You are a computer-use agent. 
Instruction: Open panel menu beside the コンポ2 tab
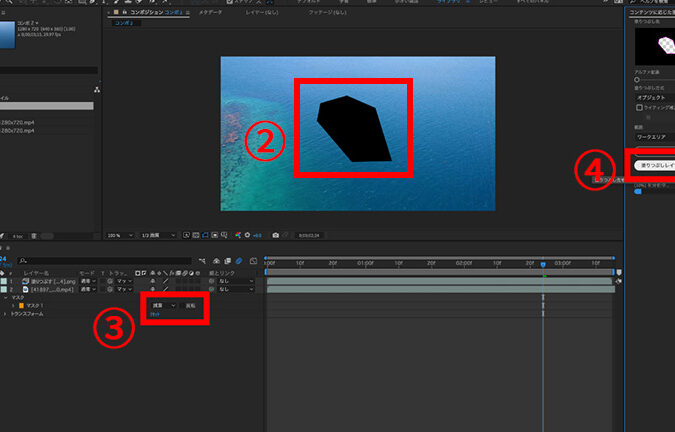click(188, 12)
